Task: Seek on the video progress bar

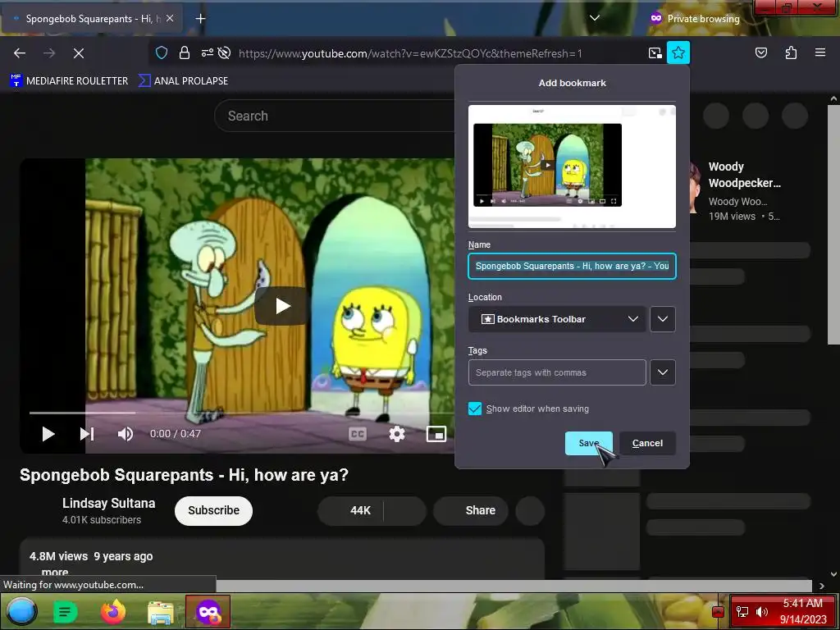Action: pos(241,413)
